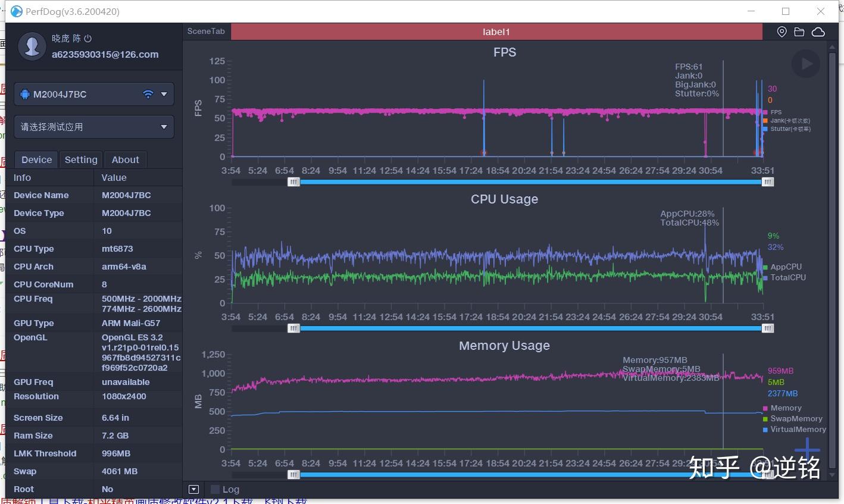The width and height of the screenshot is (844, 504).
Task: Click the LMK Threshold 996MB value
Action: coord(116,453)
